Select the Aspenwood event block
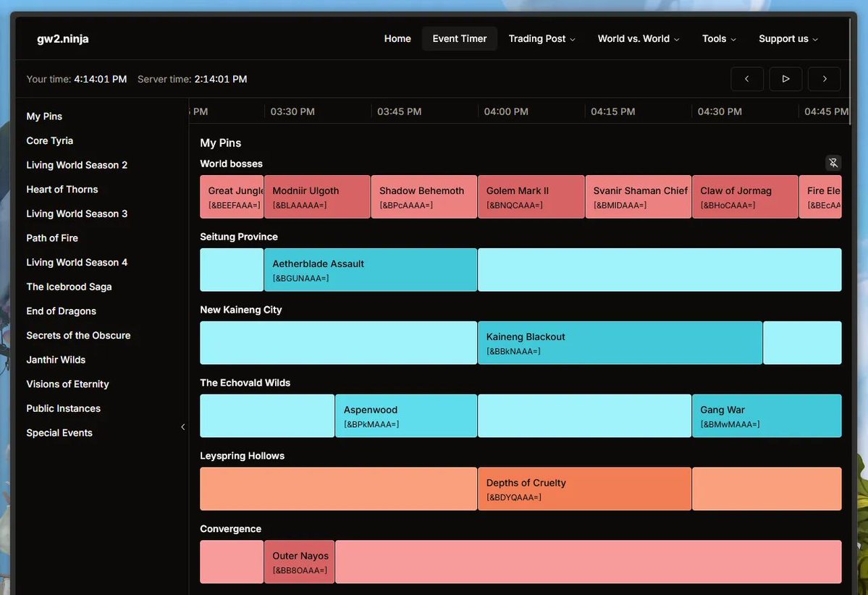This screenshot has height=595, width=868. point(406,416)
